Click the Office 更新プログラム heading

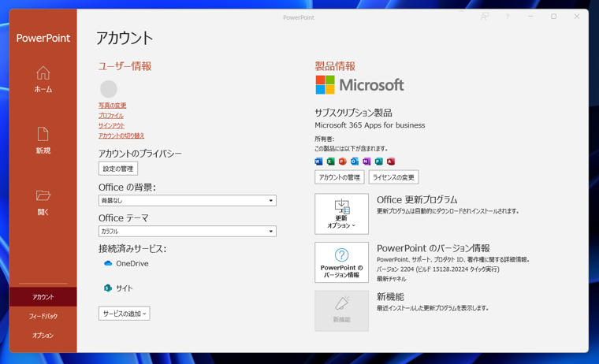coord(417,200)
